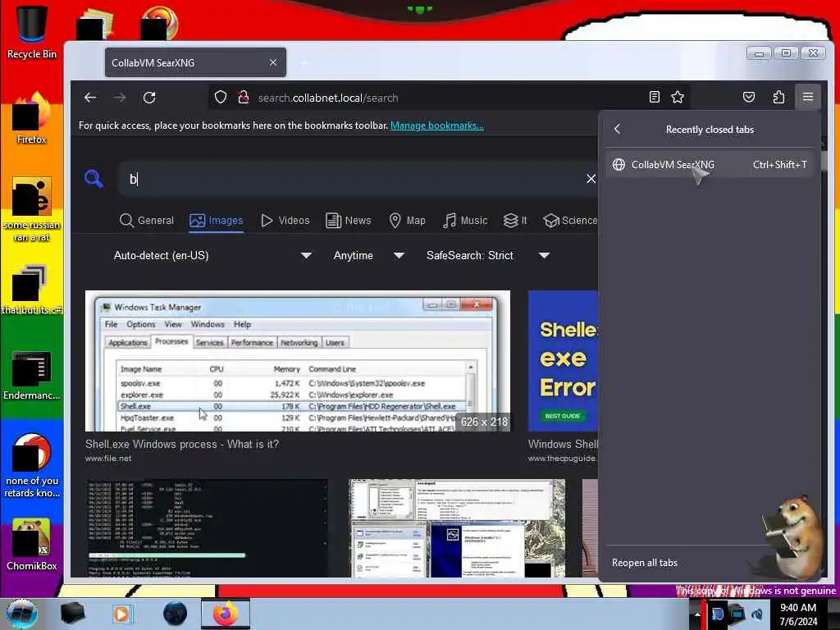Click the black box taskbar icon
Screen dimensions: 840x630
[72, 614]
